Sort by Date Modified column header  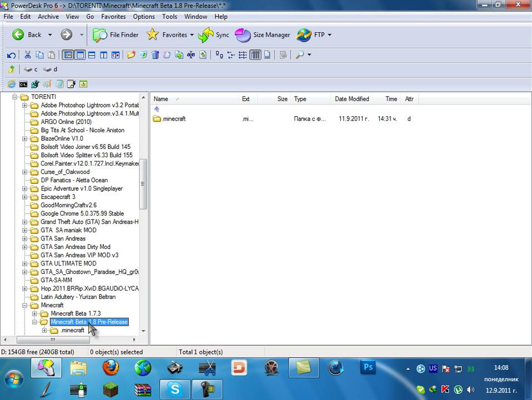click(x=352, y=99)
